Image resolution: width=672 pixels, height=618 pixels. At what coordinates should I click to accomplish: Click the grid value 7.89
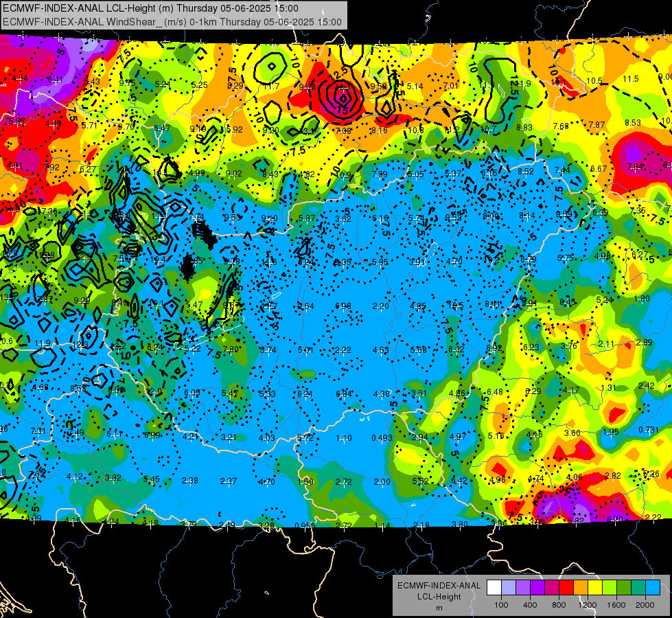point(380,174)
